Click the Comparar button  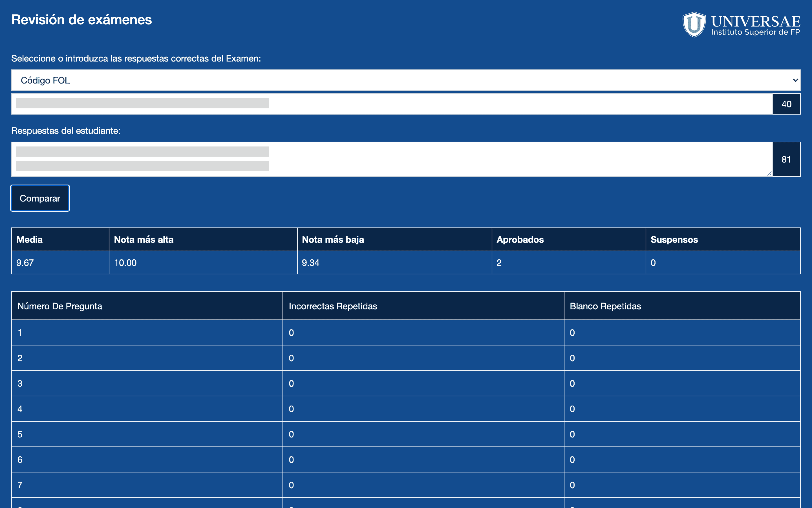click(x=40, y=198)
